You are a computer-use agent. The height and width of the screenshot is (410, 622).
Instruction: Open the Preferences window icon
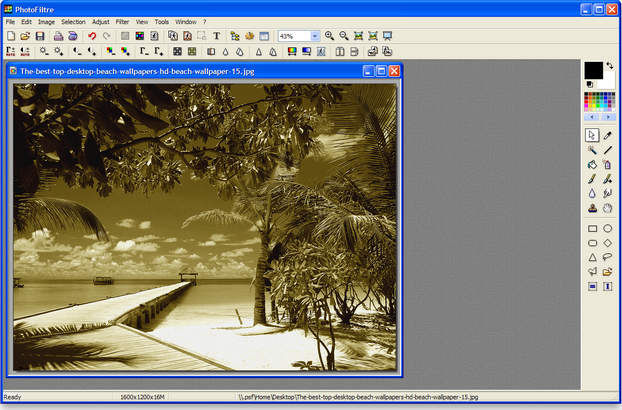coord(264,36)
